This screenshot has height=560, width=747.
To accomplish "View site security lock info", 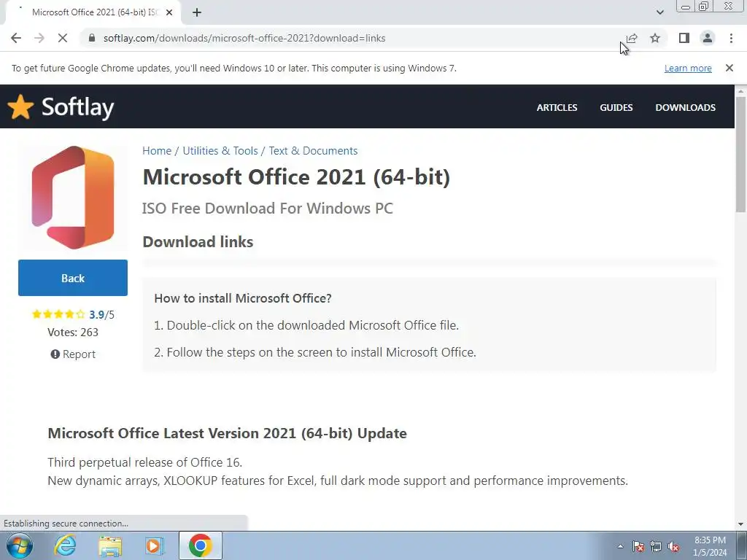I will point(92,38).
